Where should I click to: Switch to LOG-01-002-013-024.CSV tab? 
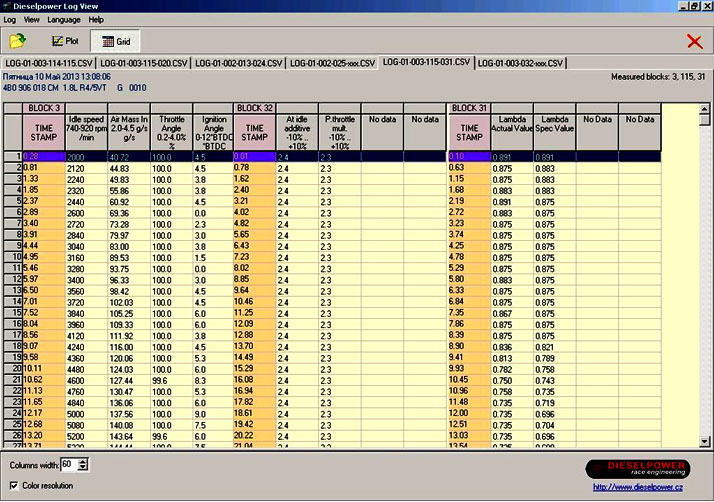(238, 63)
